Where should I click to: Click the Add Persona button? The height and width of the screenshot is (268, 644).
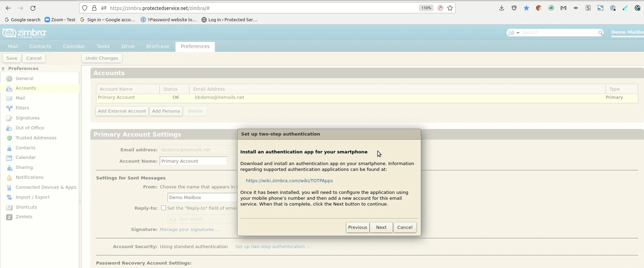click(166, 111)
